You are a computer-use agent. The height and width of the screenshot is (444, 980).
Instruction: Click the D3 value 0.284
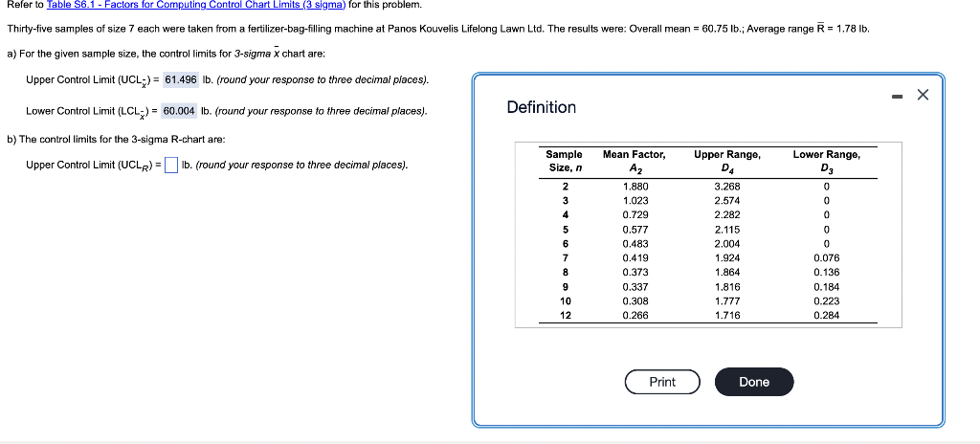[x=826, y=316]
